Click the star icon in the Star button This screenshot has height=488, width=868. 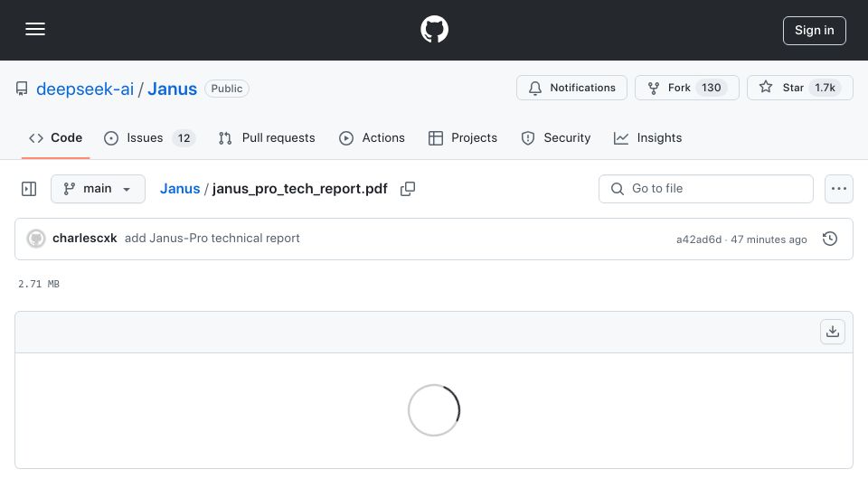[x=766, y=87]
